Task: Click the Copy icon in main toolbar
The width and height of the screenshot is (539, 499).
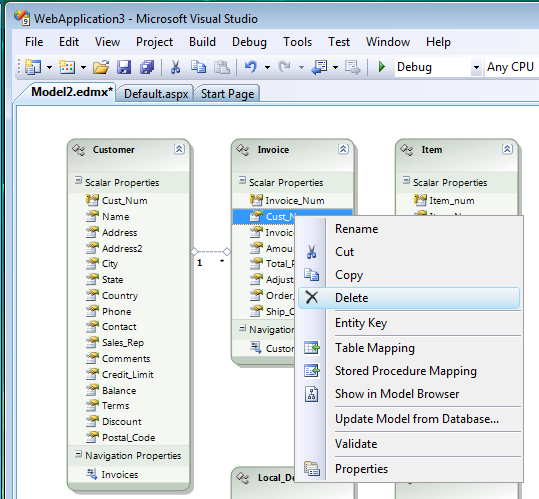Action: coord(198,67)
